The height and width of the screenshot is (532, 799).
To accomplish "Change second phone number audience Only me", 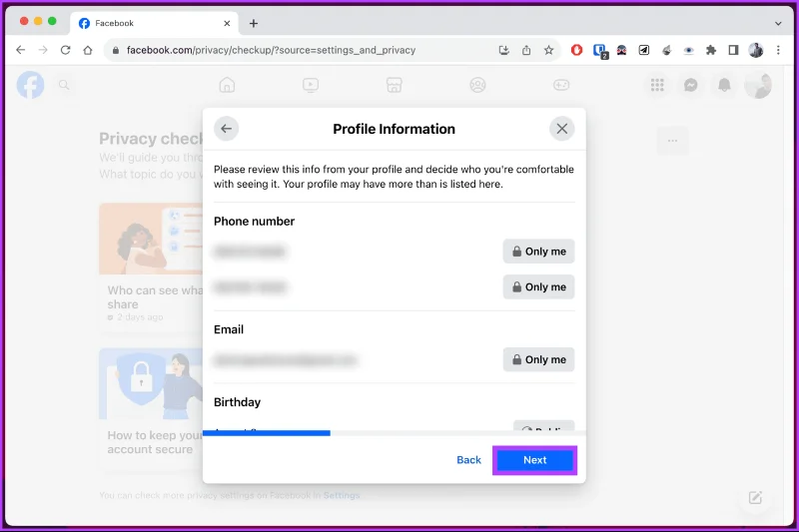I will pos(538,287).
